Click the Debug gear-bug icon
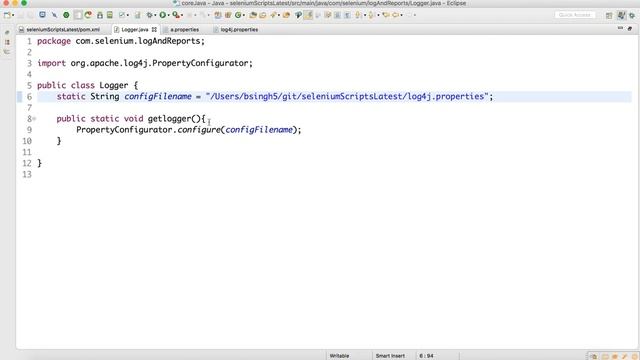This screenshot has width=640, height=360. pos(149,15)
